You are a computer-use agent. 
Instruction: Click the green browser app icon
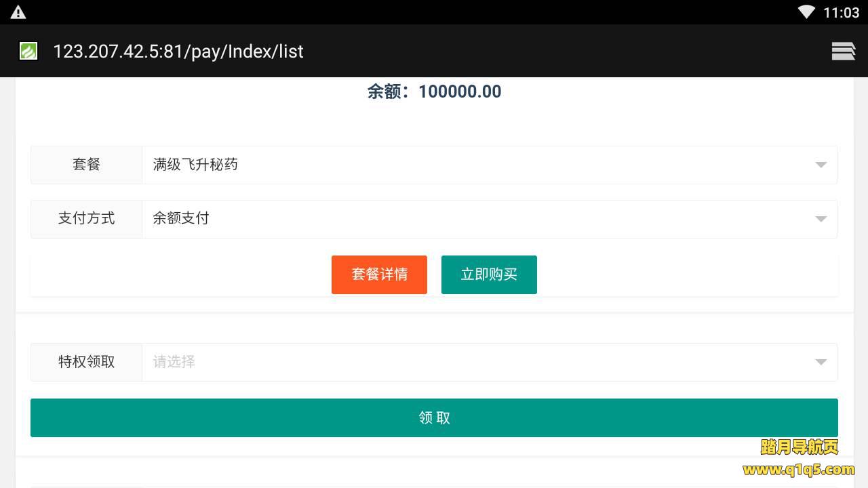[28, 52]
